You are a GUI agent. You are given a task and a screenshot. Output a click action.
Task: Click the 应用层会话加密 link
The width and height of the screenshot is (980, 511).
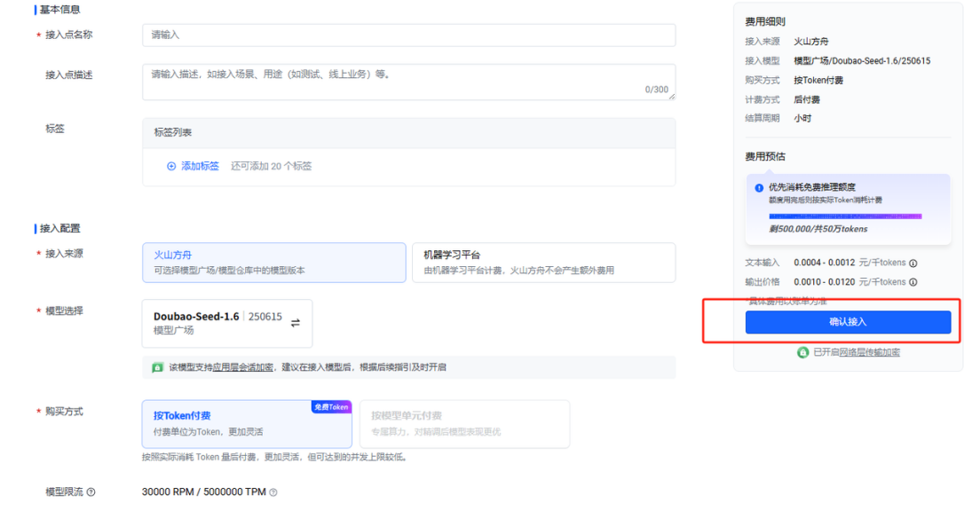tap(242, 367)
